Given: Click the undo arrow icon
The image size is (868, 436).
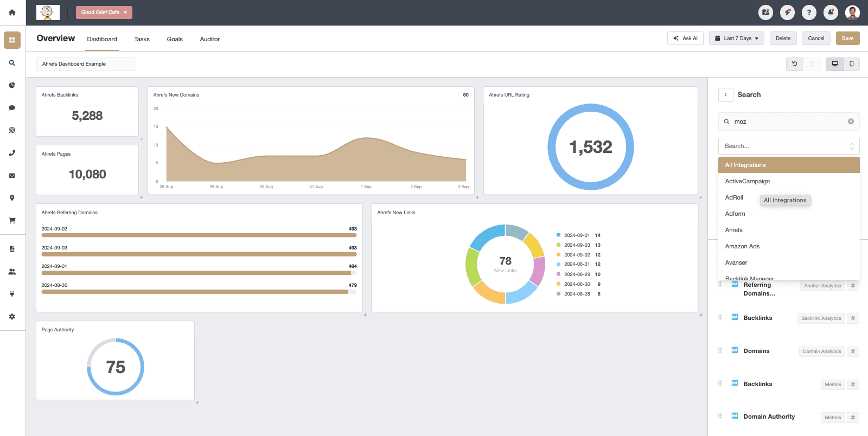Looking at the screenshot, I should 795,64.
